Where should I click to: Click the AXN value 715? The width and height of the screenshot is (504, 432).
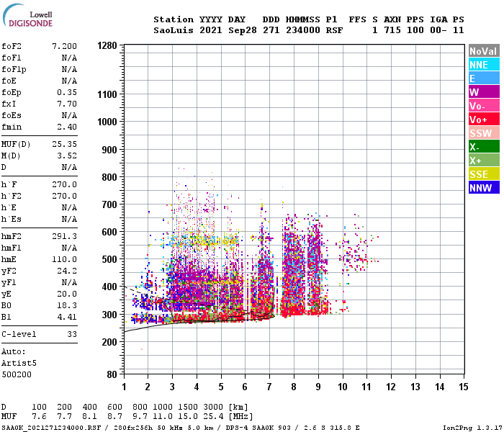392,30
